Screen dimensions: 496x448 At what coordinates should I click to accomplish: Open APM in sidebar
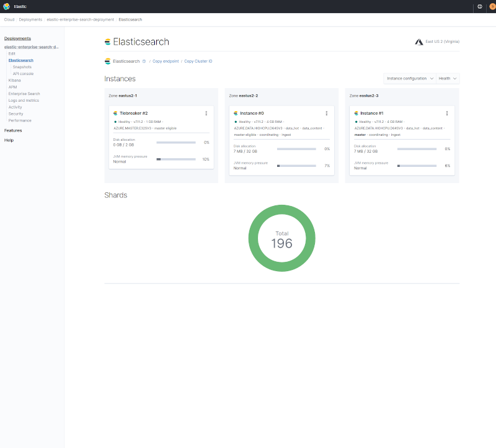[x=12, y=87]
